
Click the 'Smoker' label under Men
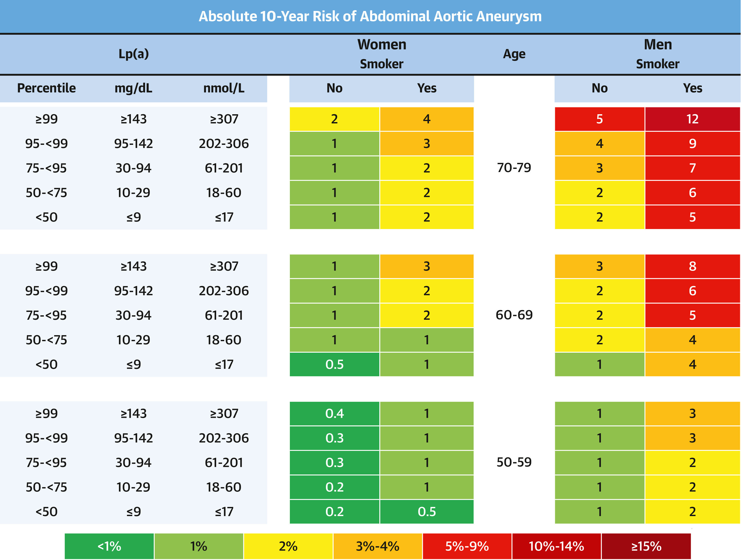[658, 64]
